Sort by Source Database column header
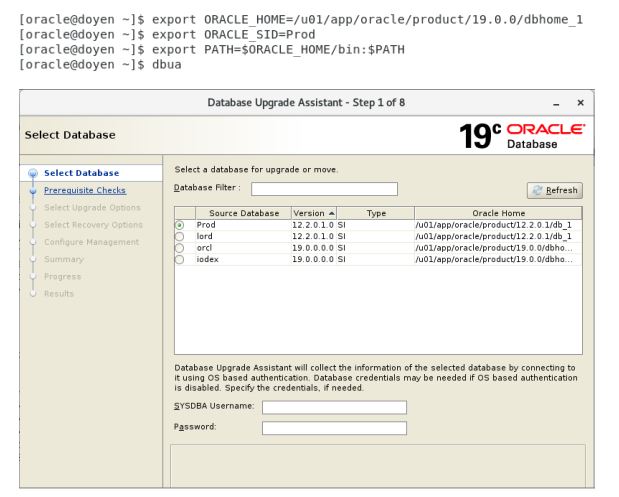619x497 pixels. tap(244, 213)
